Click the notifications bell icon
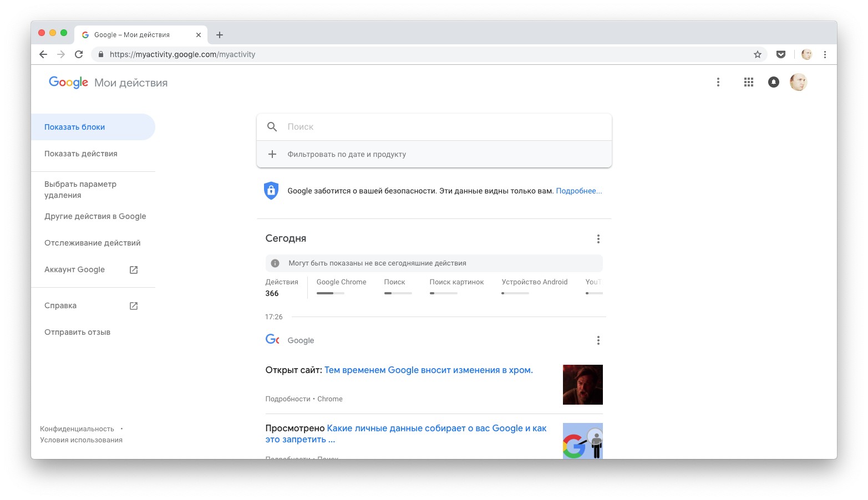This screenshot has width=868, height=500. 773,82
